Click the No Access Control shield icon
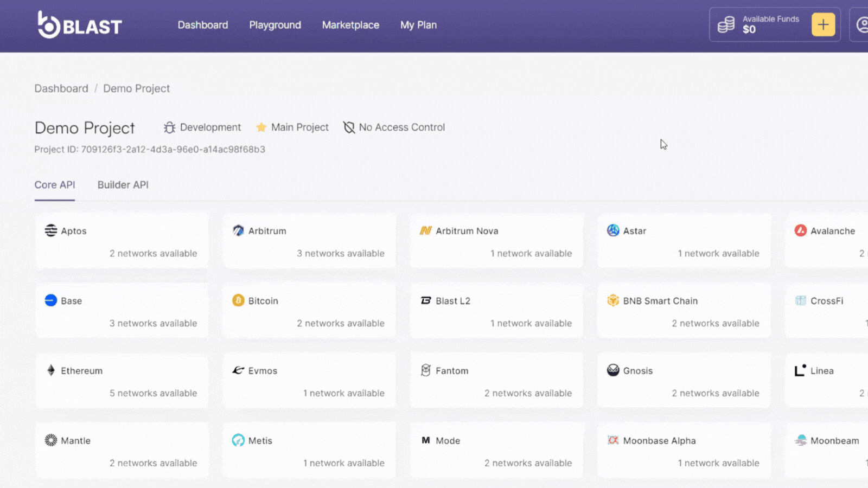This screenshot has height=488, width=868. (x=349, y=127)
